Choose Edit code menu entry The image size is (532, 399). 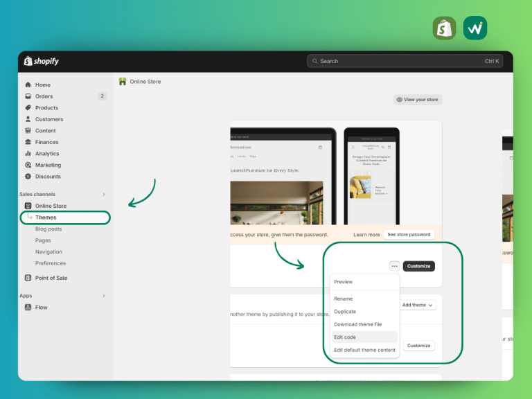[x=364, y=337]
